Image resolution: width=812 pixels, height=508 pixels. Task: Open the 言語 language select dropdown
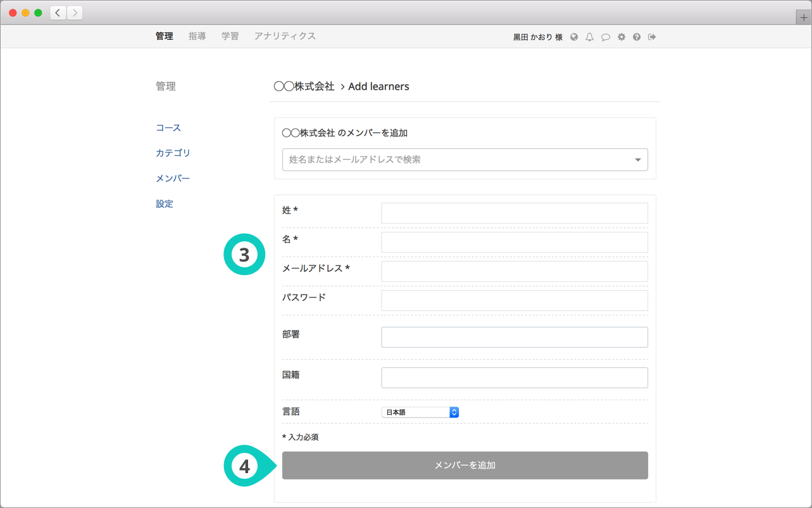(420, 412)
